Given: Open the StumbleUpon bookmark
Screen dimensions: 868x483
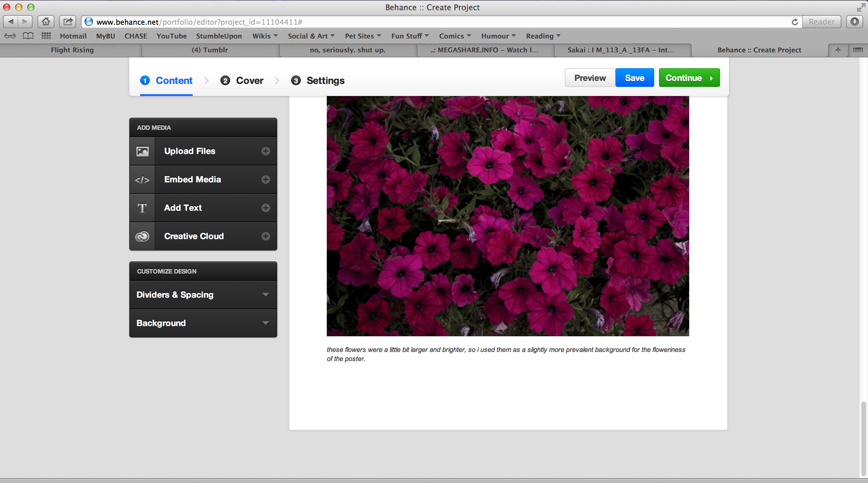Looking at the screenshot, I should (x=219, y=36).
